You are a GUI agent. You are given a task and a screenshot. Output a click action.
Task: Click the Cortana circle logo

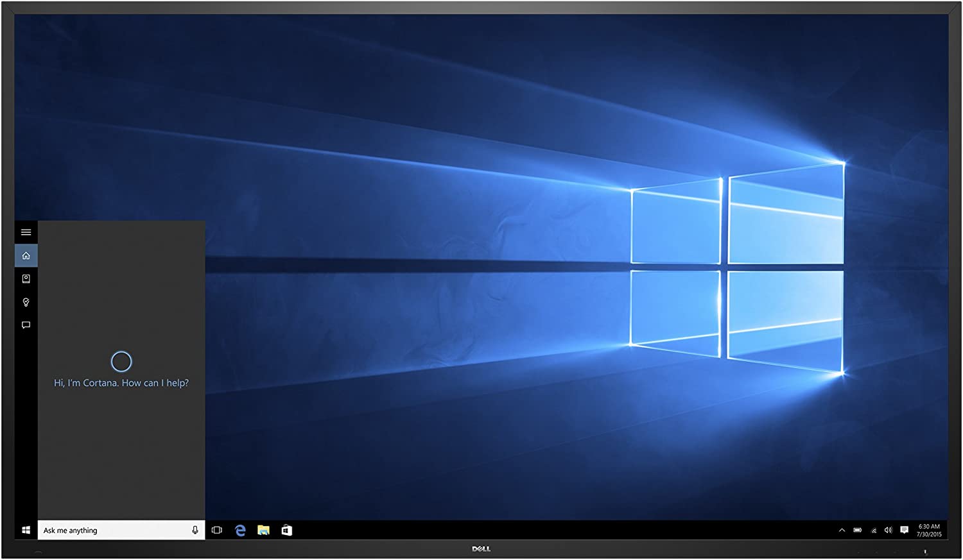pos(121,362)
